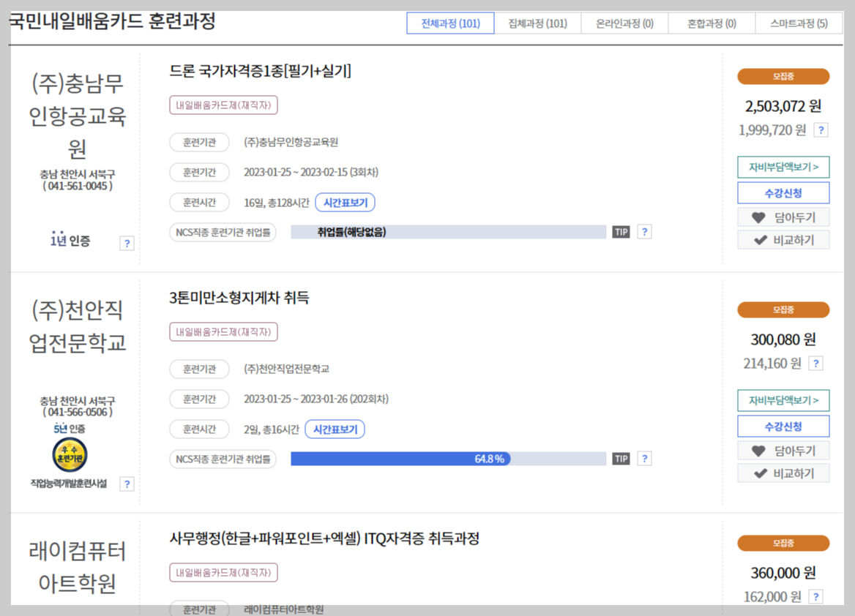Open course title 3톤미만소형지게차 취득

(239, 298)
